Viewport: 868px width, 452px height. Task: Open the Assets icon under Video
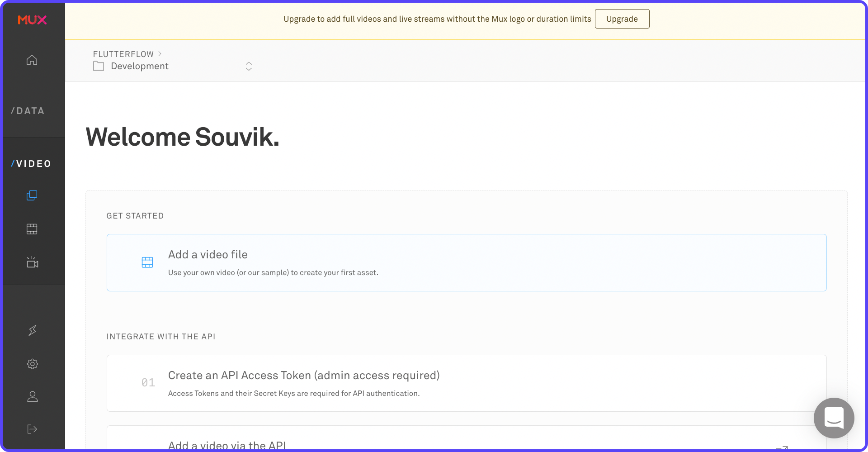point(32,195)
